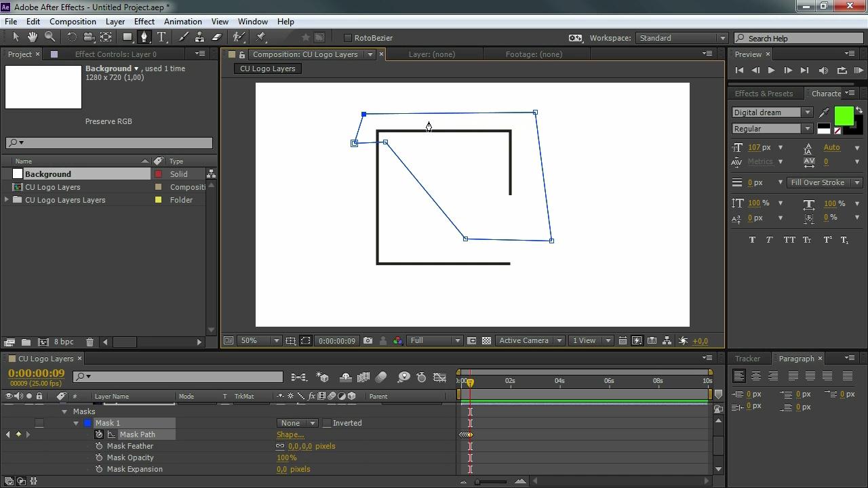Click the green fill color swatch

point(844,117)
